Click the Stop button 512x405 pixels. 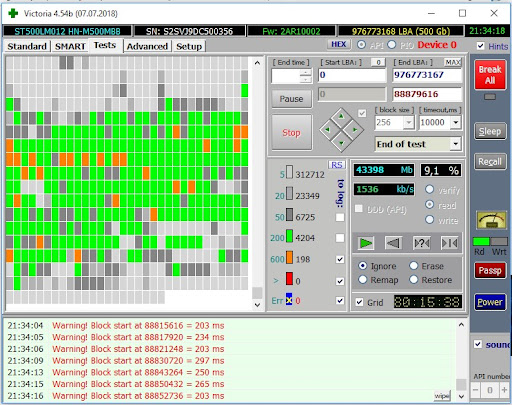coord(292,132)
